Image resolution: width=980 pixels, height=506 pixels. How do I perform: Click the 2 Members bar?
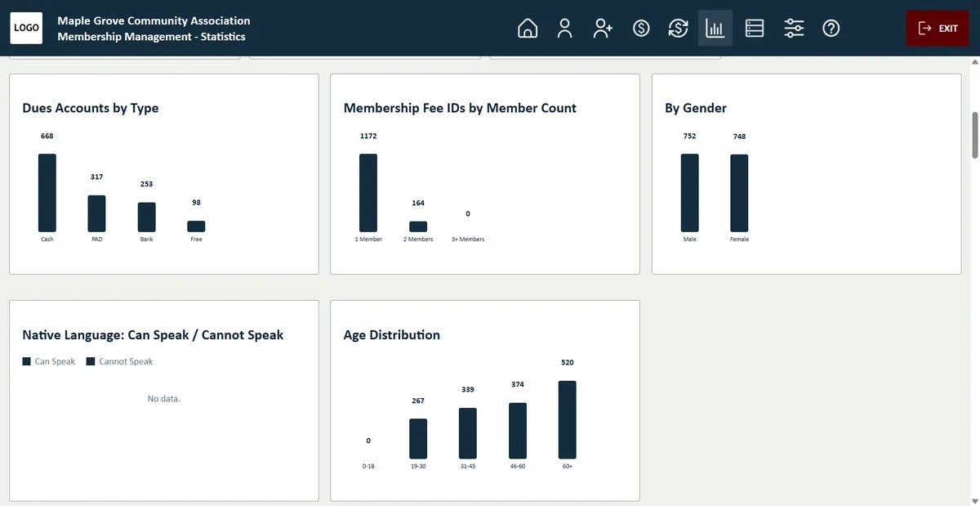click(418, 226)
